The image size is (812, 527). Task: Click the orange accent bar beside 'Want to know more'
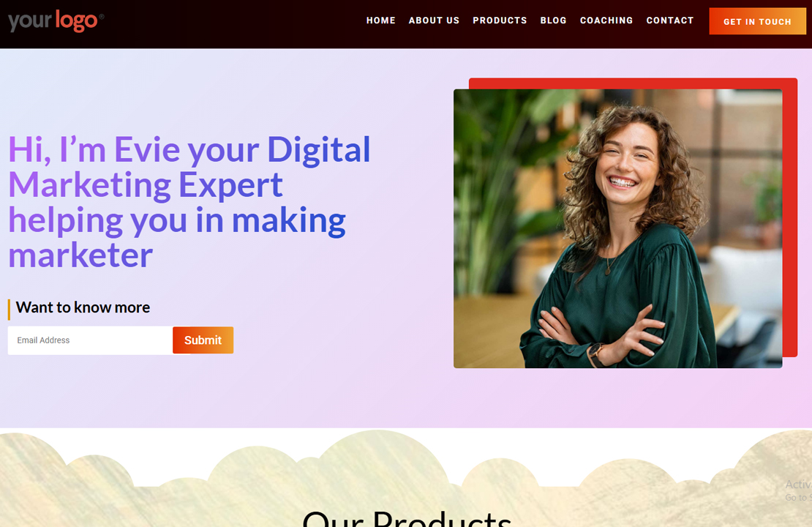point(9,310)
